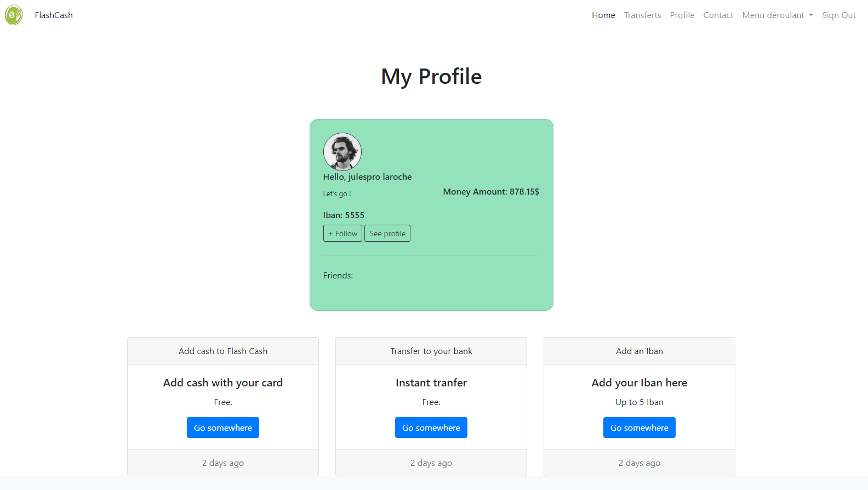Viewport: 868px width, 490px height.
Task: Click the Hello, julespro laroche greeting
Action: (367, 177)
